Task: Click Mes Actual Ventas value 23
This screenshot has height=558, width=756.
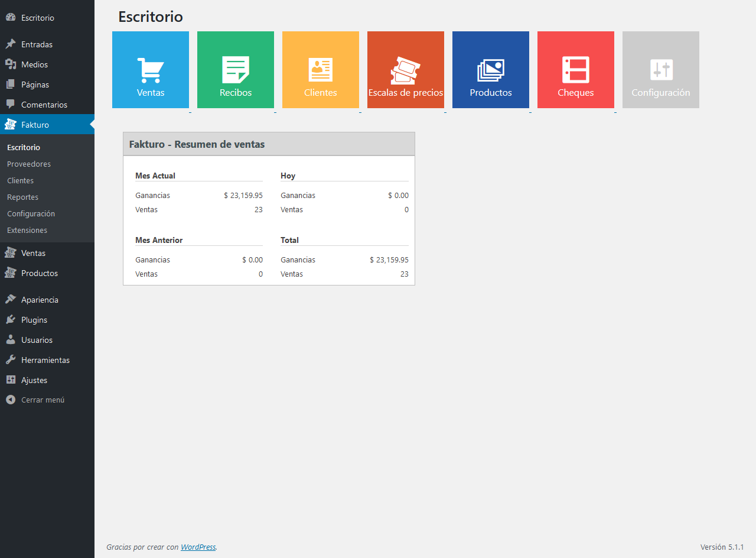Action: tap(259, 209)
